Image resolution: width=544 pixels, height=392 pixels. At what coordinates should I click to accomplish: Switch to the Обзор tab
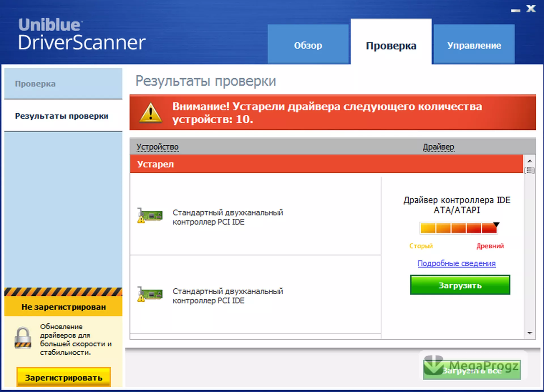(x=308, y=44)
